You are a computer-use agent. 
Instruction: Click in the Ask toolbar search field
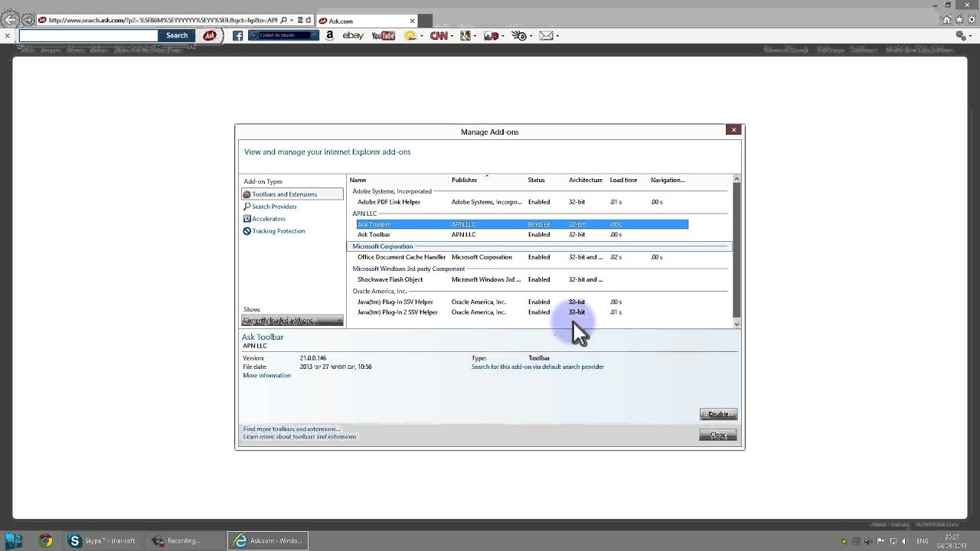click(x=88, y=35)
